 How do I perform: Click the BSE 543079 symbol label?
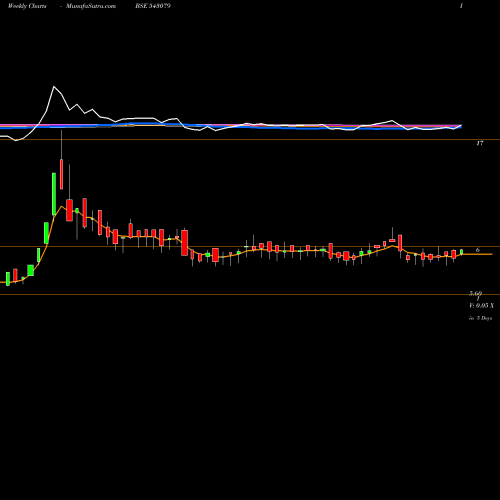pyautogui.click(x=153, y=6)
